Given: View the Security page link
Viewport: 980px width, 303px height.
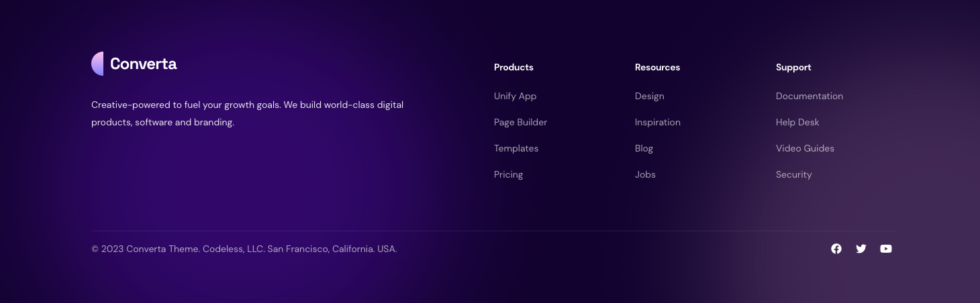Looking at the screenshot, I should [793, 174].
